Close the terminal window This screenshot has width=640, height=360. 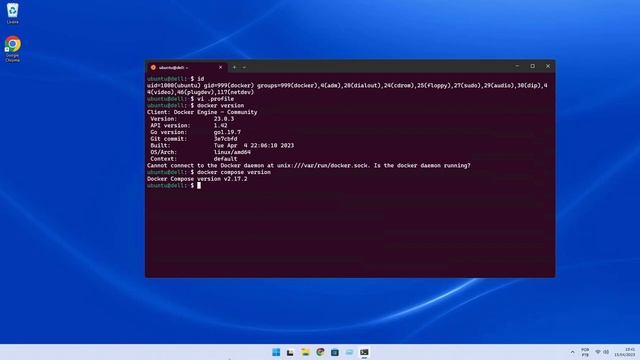click(x=548, y=66)
